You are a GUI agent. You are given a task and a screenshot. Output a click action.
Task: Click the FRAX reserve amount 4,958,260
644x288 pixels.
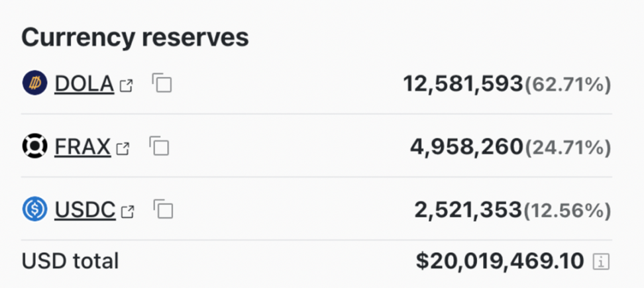(466, 146)
